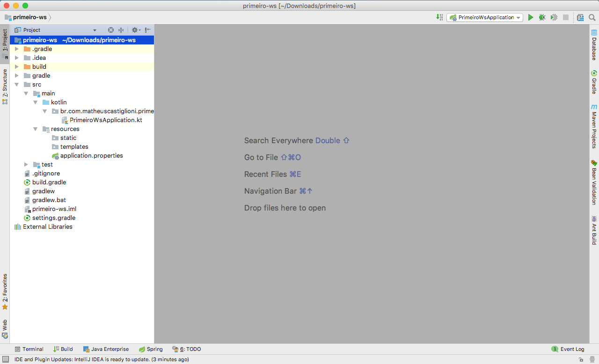Click Scroll from Source crosshair icon

(111, 30)
